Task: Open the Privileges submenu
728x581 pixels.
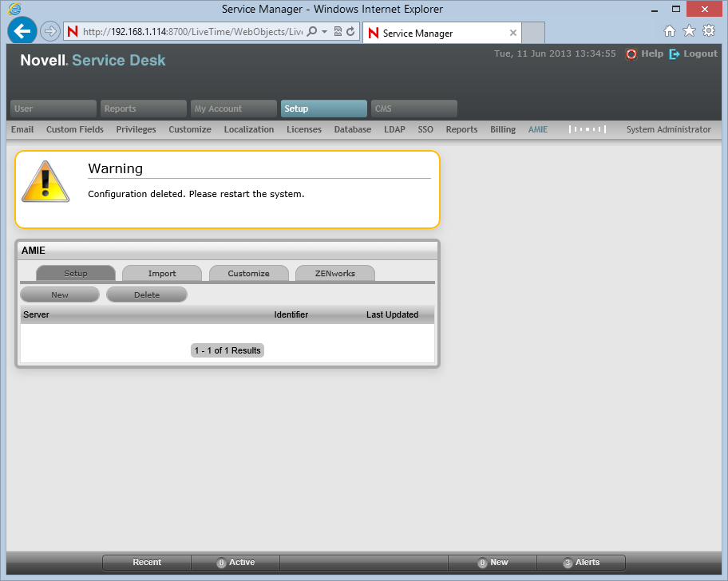Action: coord(136,129)
